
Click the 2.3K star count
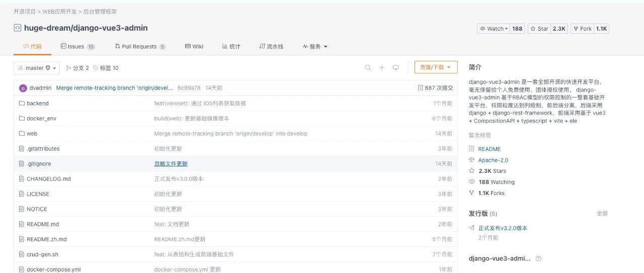559,29
